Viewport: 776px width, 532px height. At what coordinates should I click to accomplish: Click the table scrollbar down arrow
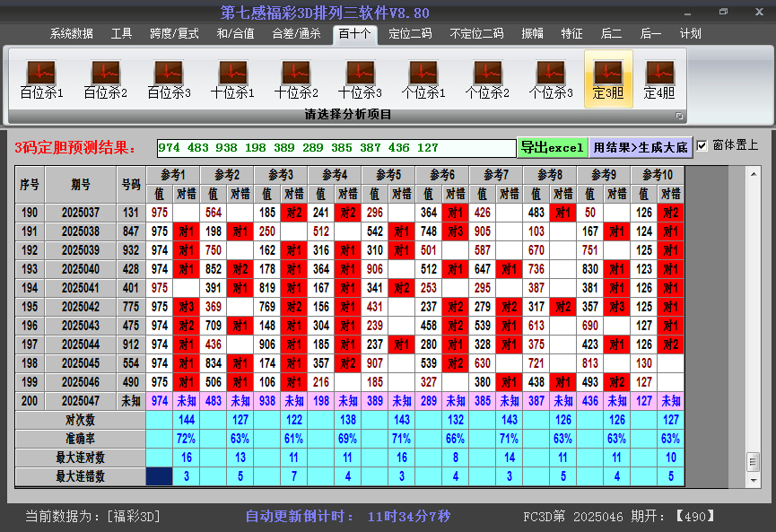click(x=754, y=480)
